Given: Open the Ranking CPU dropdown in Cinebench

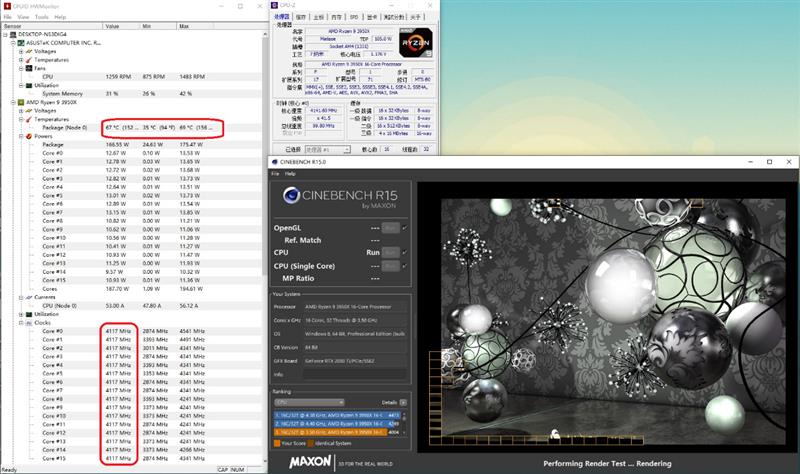Looking at the screenshot, I should click(309, 402).
